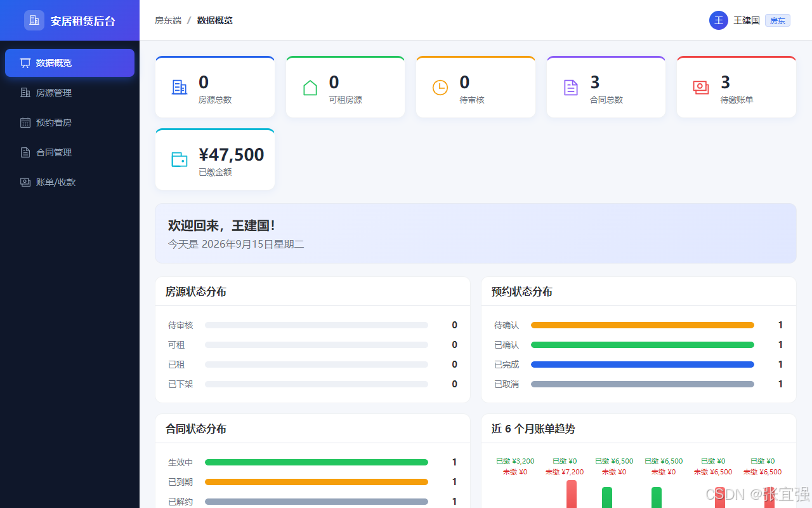Click the ¥47,500 已缴金额 value
This screenshot has height=508, width=812.
232,155
